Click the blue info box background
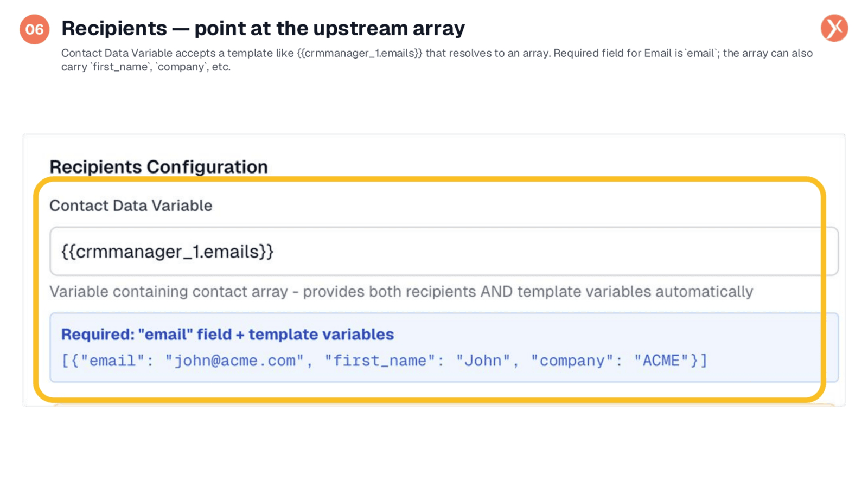The height and width of the screenshot is (488, 868). (444, 347)
